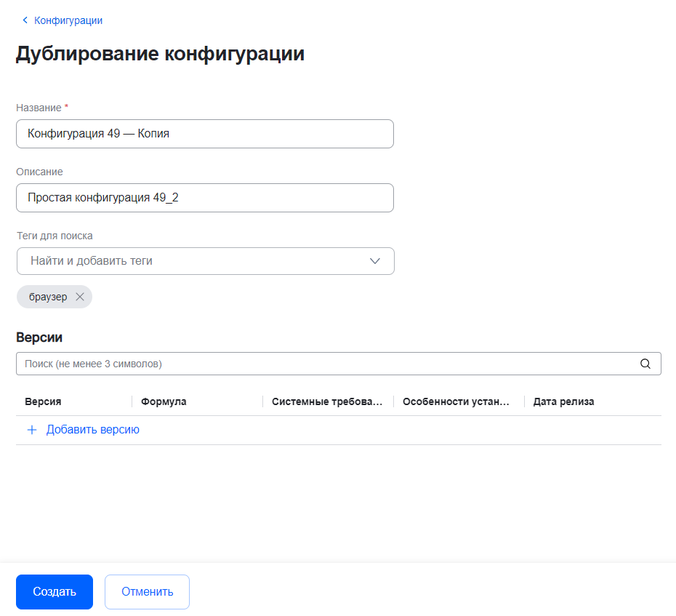The height and width of the screenshot is (616, 676).
Task: Open the Конфигурации breadcrumb link
Action: point(68,20)
